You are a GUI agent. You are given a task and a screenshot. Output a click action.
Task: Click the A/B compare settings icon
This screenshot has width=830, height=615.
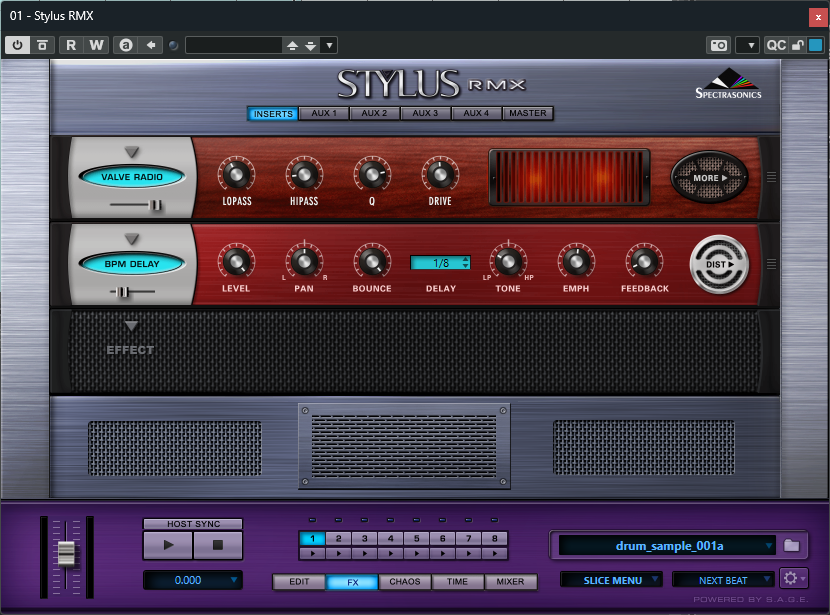tap(125, 45)
